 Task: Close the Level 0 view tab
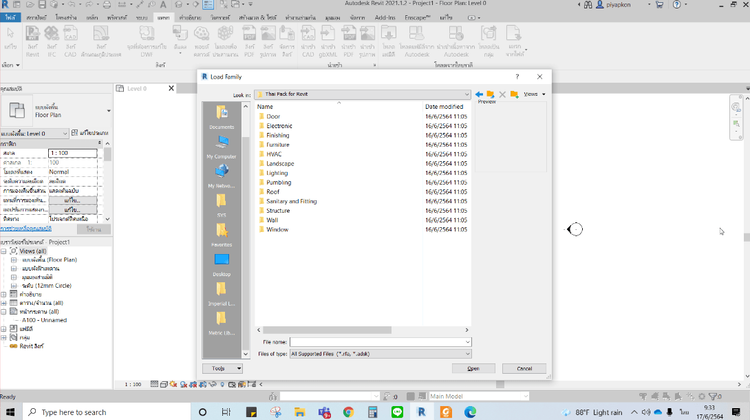click(171, 88)
